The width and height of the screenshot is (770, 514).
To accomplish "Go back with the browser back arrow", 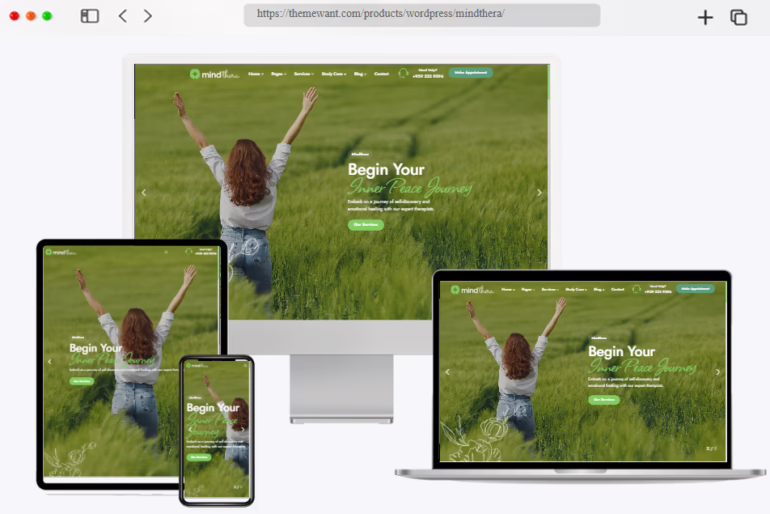I will (123, 16).
